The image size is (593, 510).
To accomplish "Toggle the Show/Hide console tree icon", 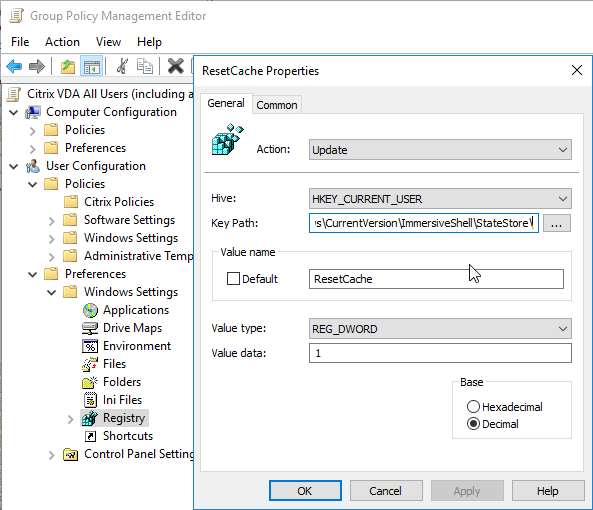I will click(x=92, y=67).
